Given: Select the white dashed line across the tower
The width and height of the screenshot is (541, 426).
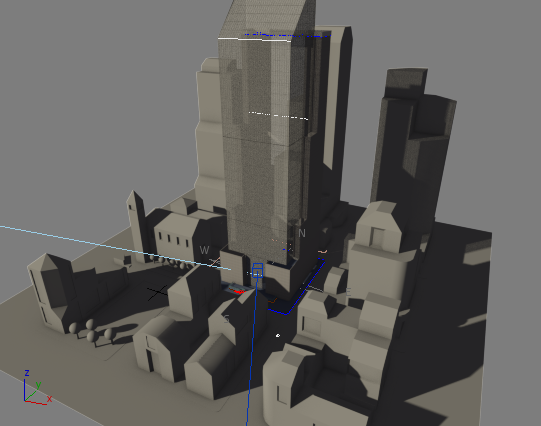Looking at the screenshot, I should coord(278,116).
